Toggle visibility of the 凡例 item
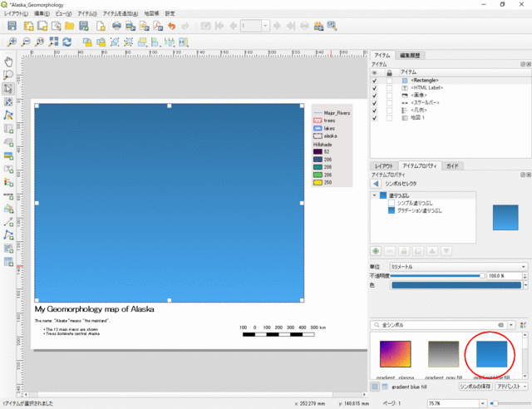 click(375, 111)
